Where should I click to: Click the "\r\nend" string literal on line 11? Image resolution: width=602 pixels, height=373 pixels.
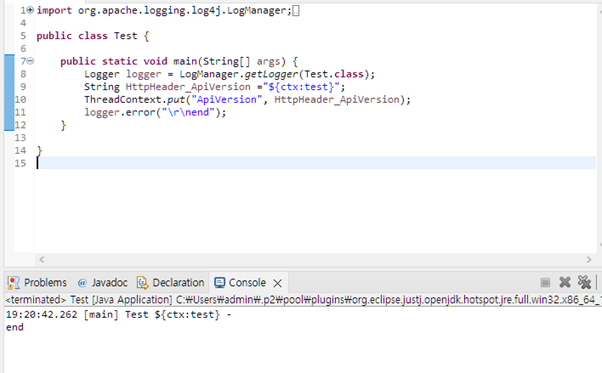[188, 112]
